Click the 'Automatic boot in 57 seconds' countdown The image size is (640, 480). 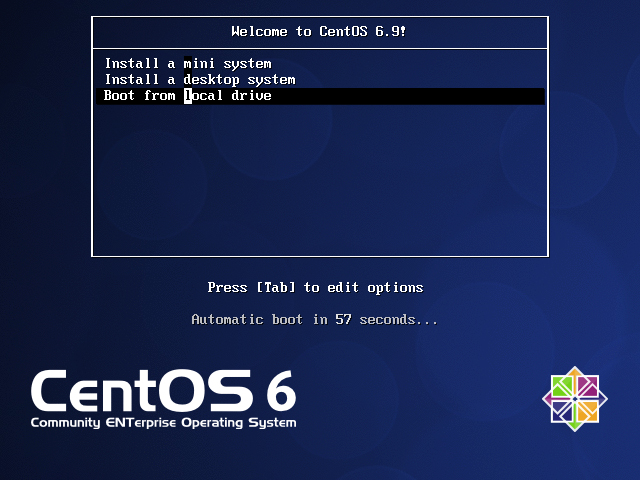314,319
